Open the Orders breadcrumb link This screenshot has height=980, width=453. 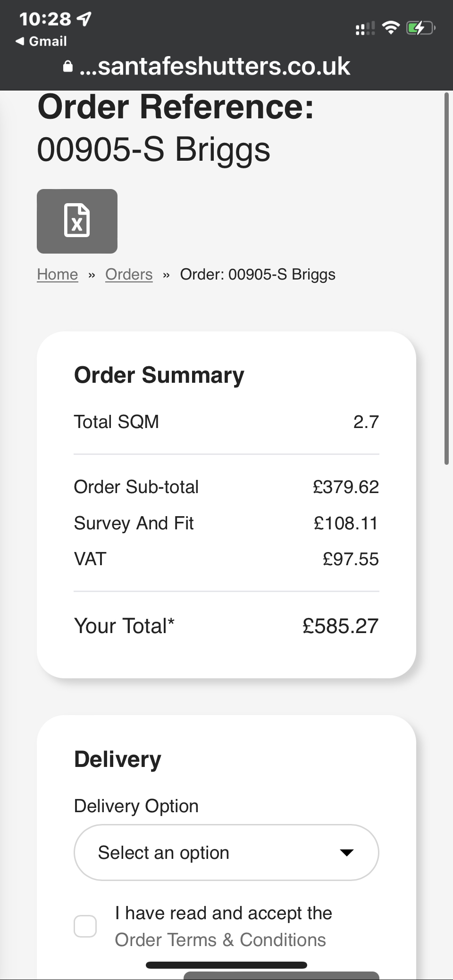coord(129,274)
